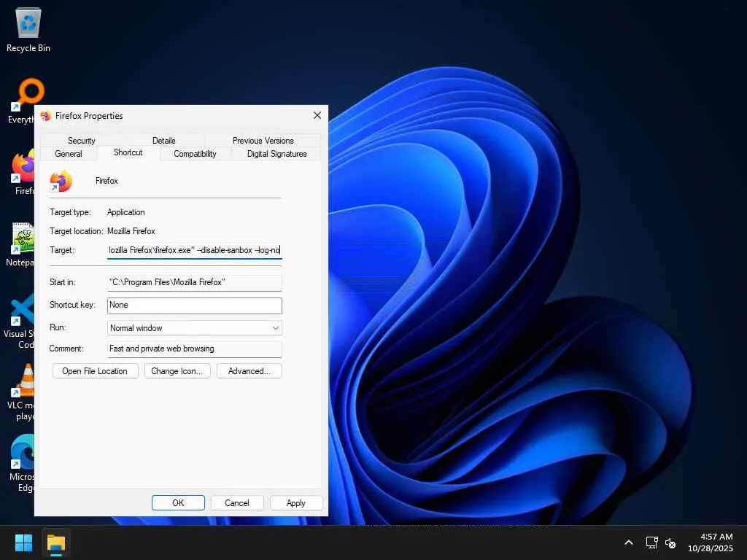Open File Explorer from the taskbar
The width and height of the screenshot is (747, 560).
[56, 542]
